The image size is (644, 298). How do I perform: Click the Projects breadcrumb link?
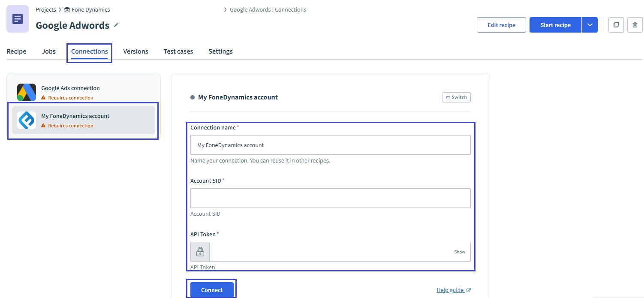coord(46,9)
